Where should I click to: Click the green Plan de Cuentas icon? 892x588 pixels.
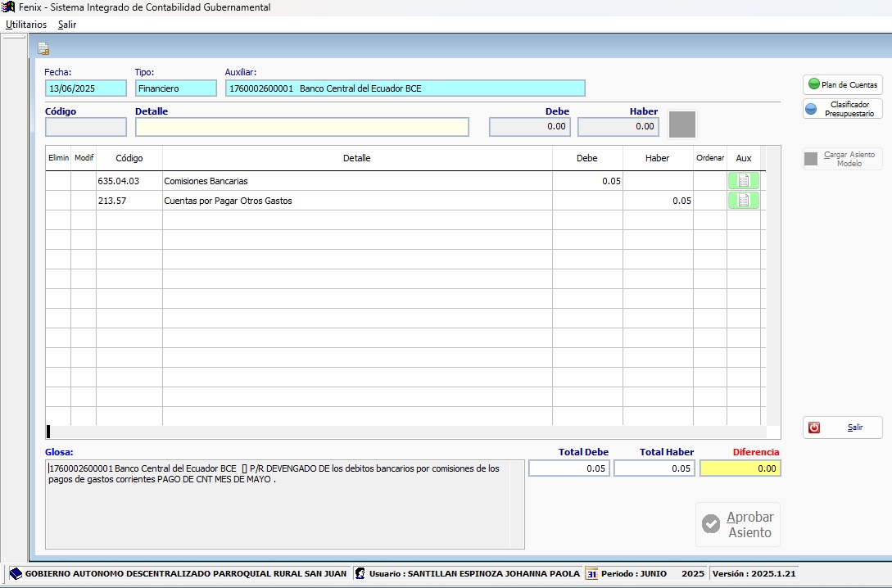point(813,84)
